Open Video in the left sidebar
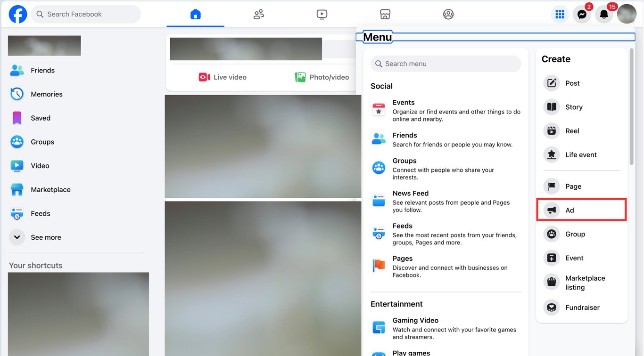644x356 pixels. tap(76, 166)
